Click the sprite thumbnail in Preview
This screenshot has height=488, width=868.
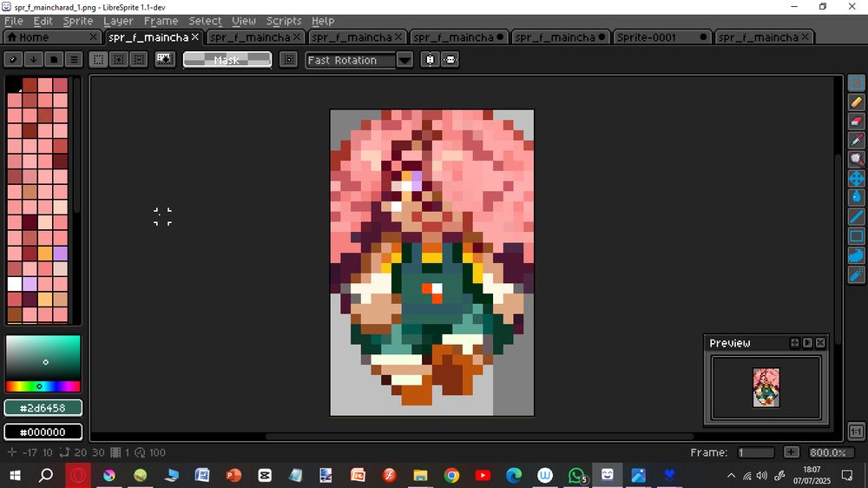[766, 388]
